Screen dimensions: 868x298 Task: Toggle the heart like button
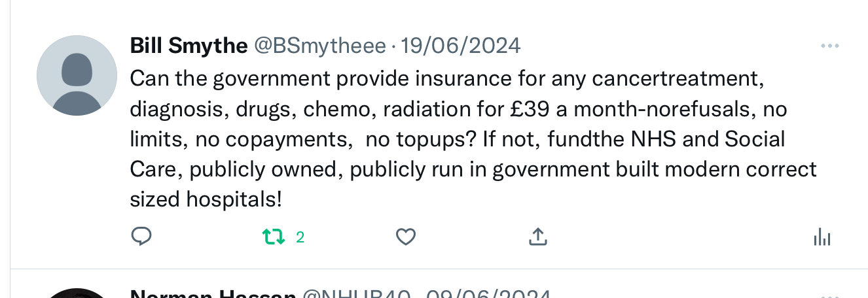(x=406, y=237)
